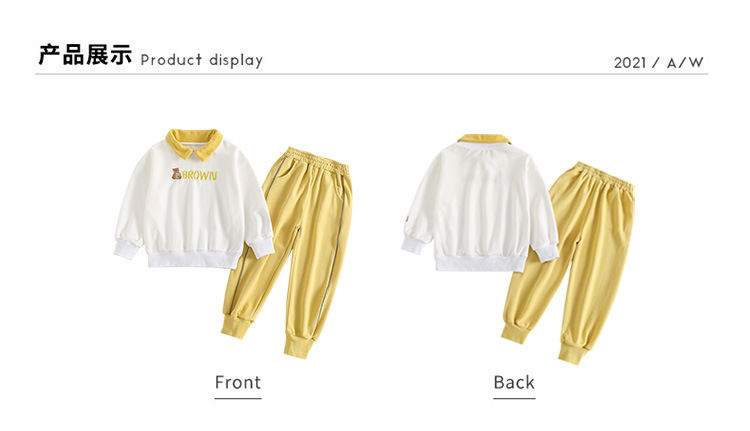750x431 pixels.
Task: Click the elastic waistband of back pants
Action: point(604,176)
